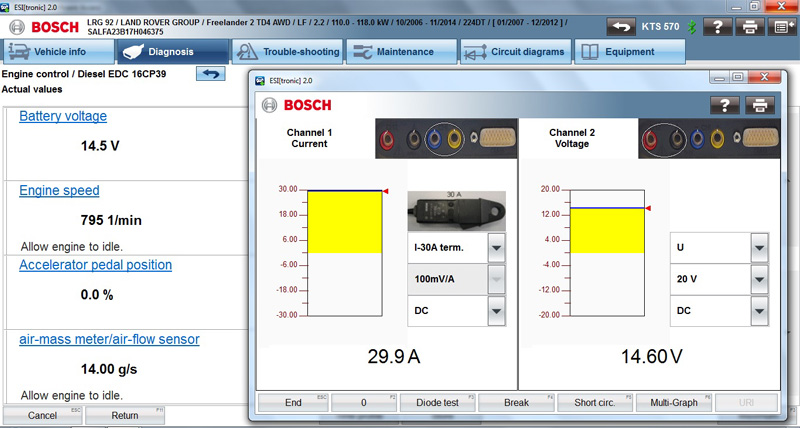
Task: Click the Break button
Action: click(516, 402)
